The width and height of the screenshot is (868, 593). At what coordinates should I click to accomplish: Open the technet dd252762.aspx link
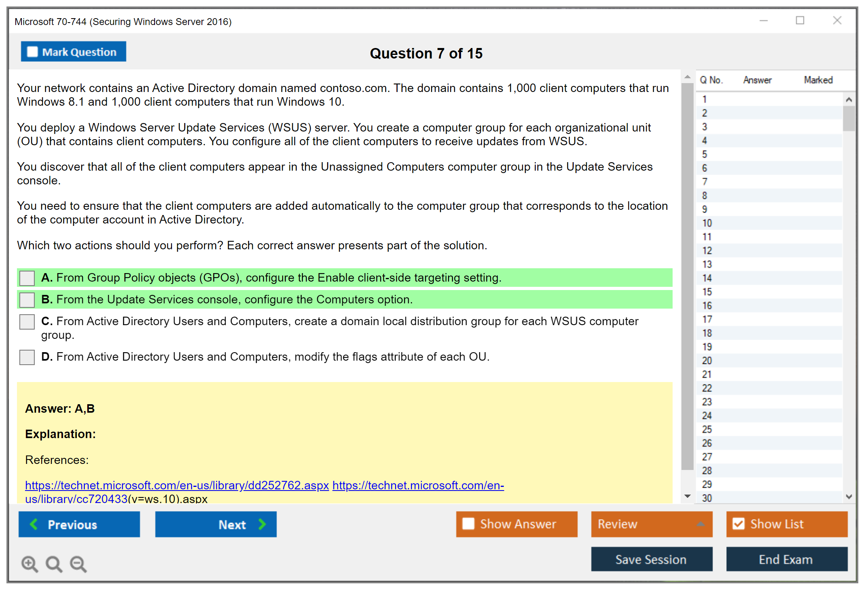pos(177,485)
